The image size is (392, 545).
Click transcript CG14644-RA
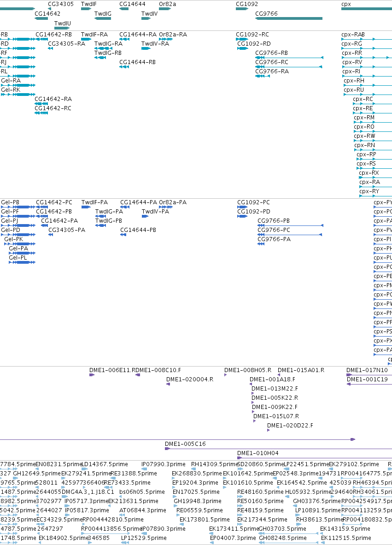tap(138, 35)
